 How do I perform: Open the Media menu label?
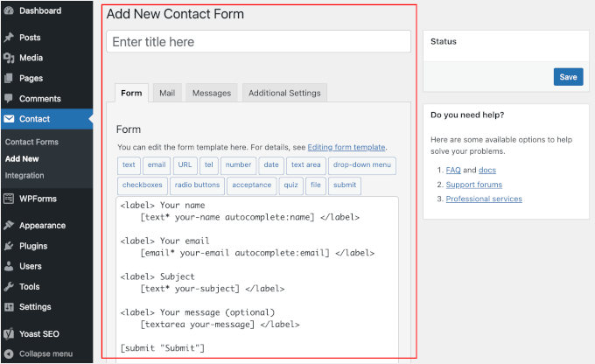(31, 58)
